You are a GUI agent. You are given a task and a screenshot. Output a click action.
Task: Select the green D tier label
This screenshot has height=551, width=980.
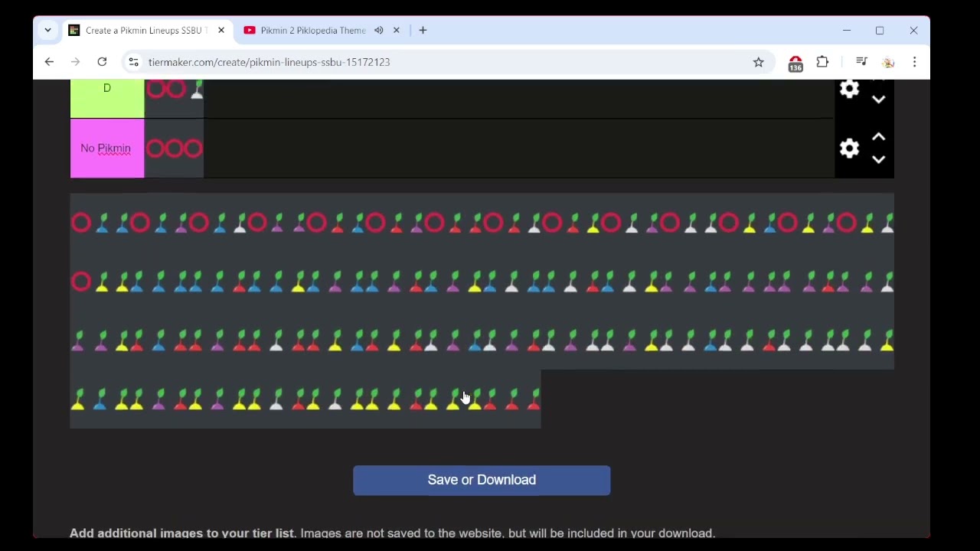click(x=107, y=99)
